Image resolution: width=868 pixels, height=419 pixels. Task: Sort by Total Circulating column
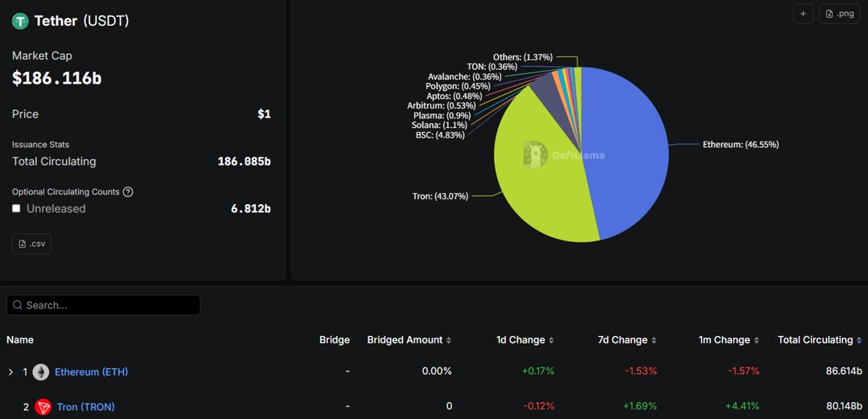tap(819, 340)
